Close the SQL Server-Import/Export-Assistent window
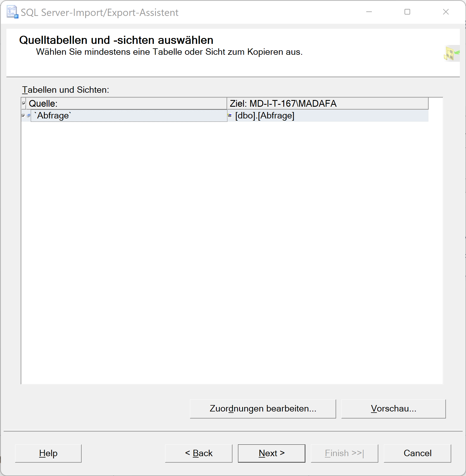This screenshot has height=476, width=466. pos(446,12)
